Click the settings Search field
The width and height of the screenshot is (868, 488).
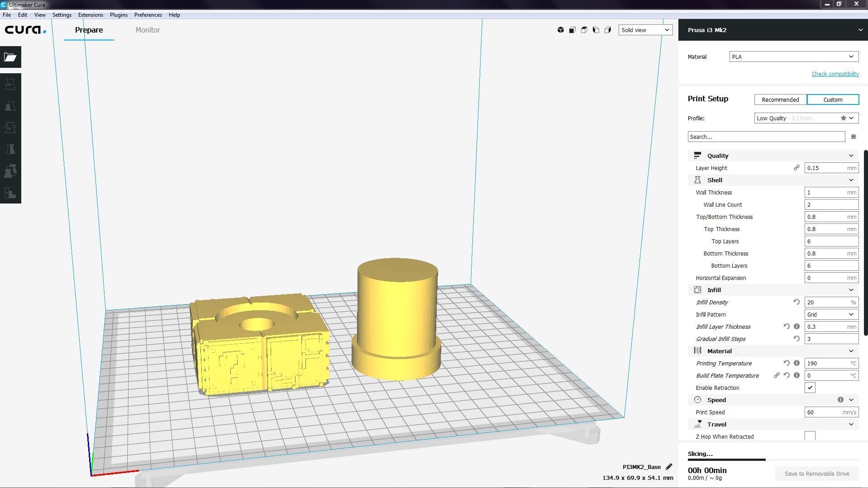click(766, 137)
